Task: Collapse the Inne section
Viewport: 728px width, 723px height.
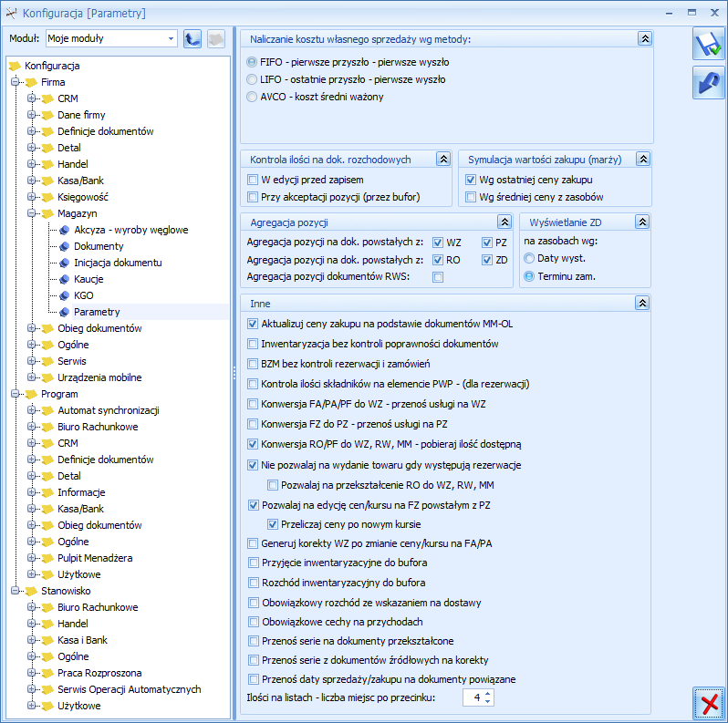Action: (x=642, y=303)
